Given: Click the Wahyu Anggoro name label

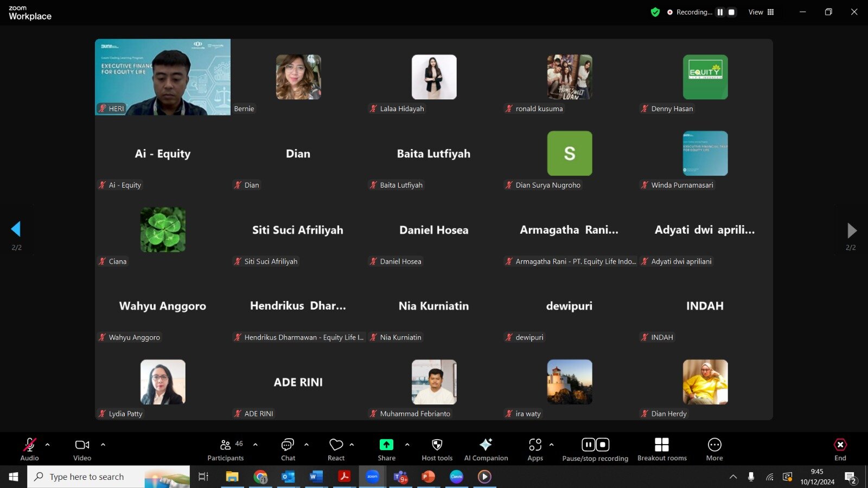Looking at the screenshot, I should (x=134, y=337).
